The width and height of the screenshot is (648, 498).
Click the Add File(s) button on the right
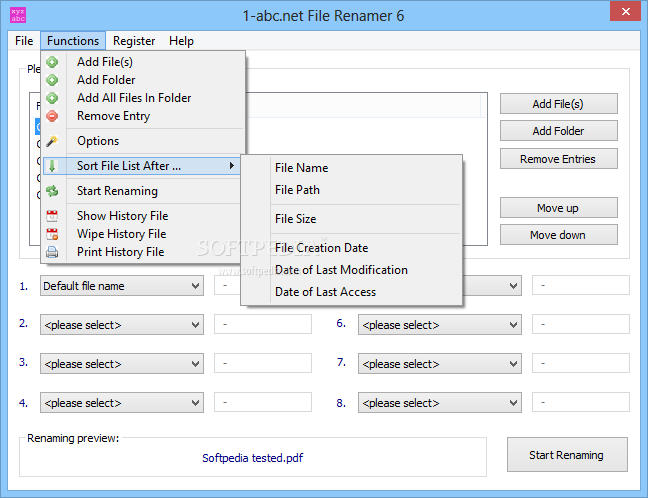[559, 104]
